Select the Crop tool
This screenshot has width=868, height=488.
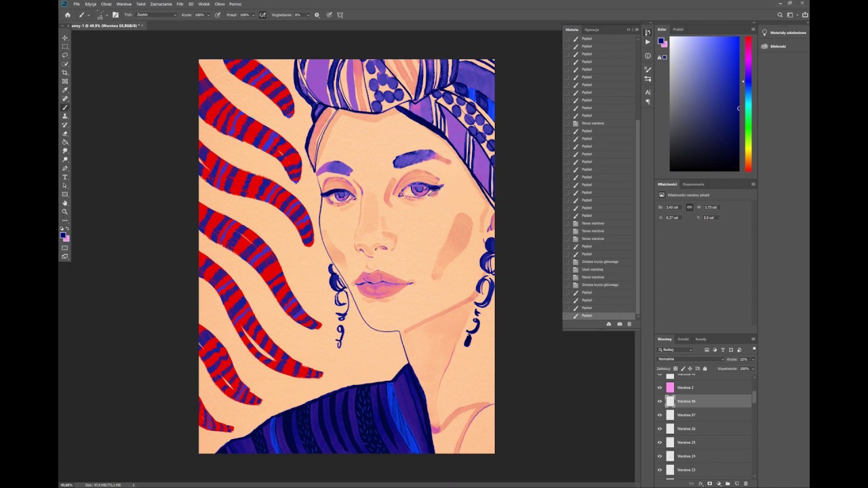click(x=65, y=73)
